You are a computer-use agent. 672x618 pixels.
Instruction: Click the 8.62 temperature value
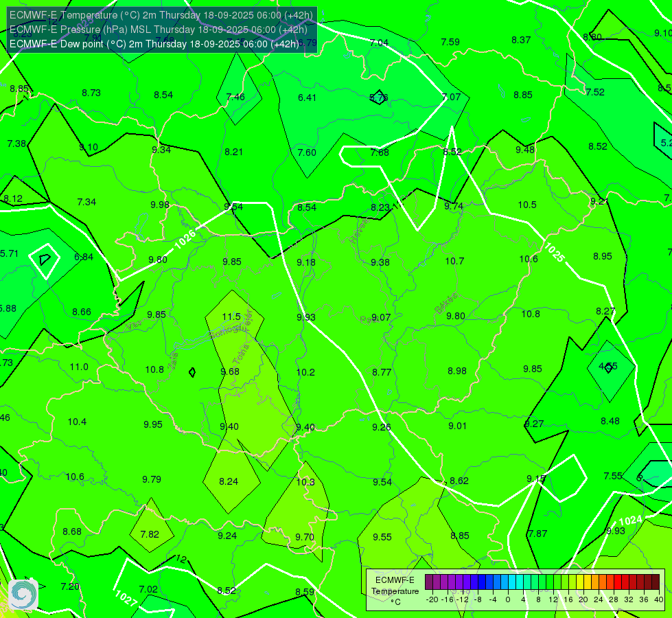[459, 481]
